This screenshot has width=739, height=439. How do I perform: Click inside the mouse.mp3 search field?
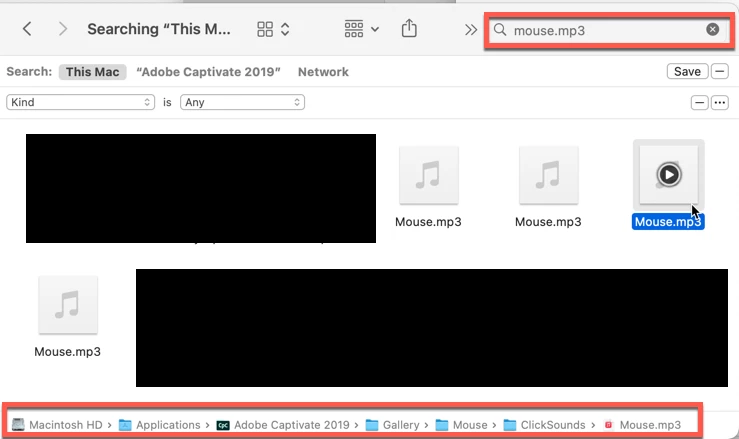coord(608,31)
